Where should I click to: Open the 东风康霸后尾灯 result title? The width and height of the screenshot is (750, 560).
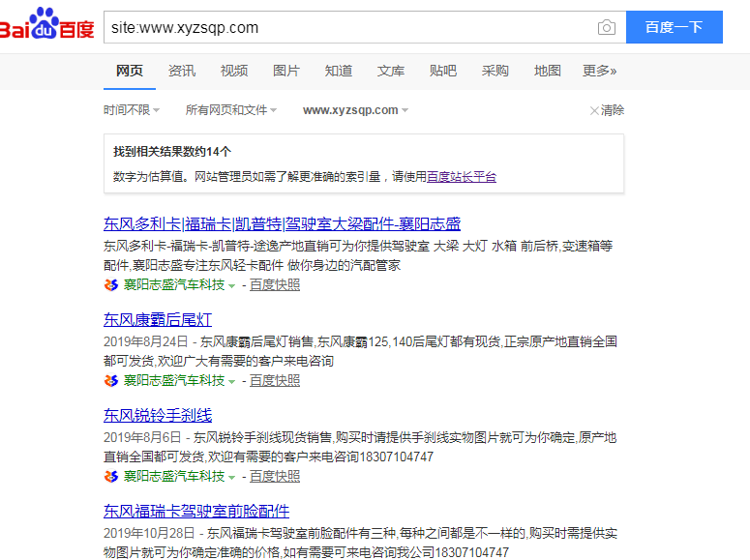158,319
